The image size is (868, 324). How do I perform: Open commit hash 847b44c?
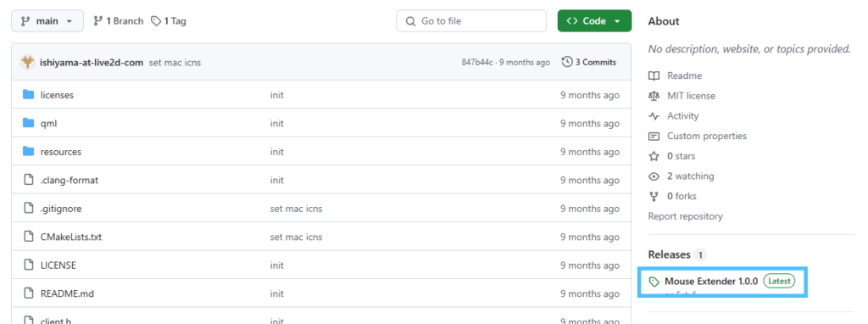point(477,63)
